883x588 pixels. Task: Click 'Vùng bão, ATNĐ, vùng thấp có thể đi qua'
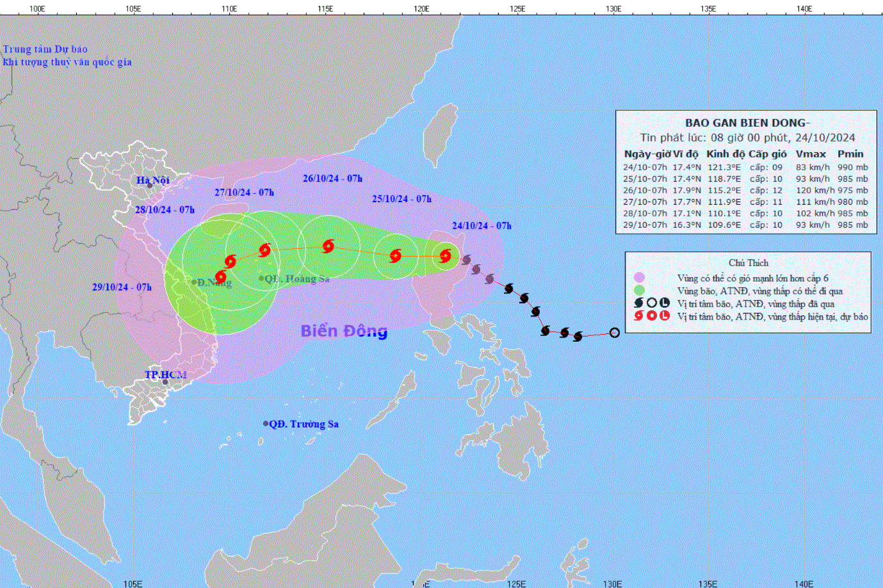760,291
